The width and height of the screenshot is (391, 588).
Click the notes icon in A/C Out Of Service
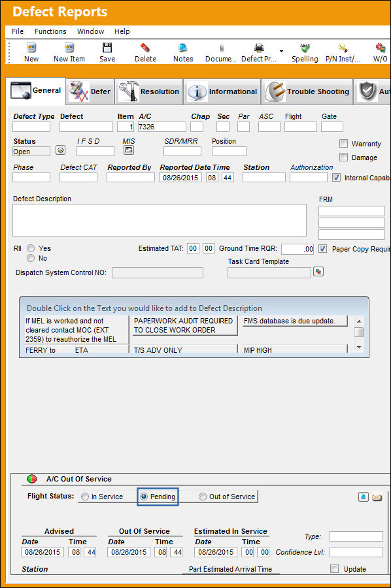click(364, 497)
